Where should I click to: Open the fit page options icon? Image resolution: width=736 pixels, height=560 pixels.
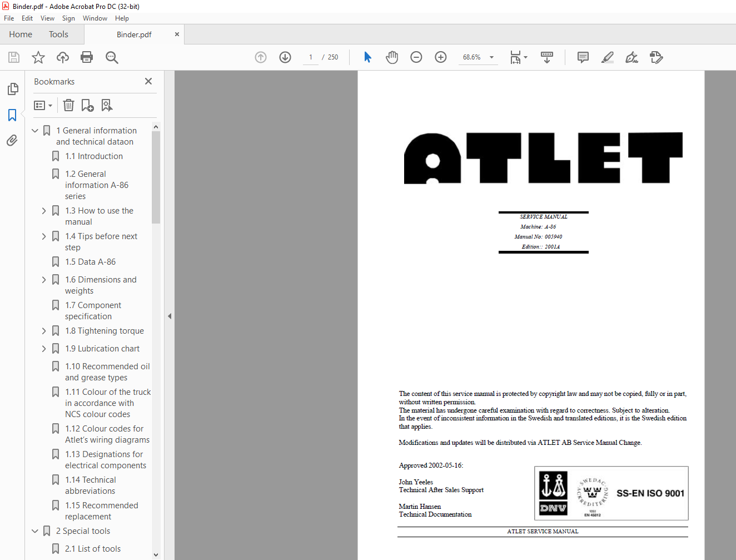click(518, 57)
